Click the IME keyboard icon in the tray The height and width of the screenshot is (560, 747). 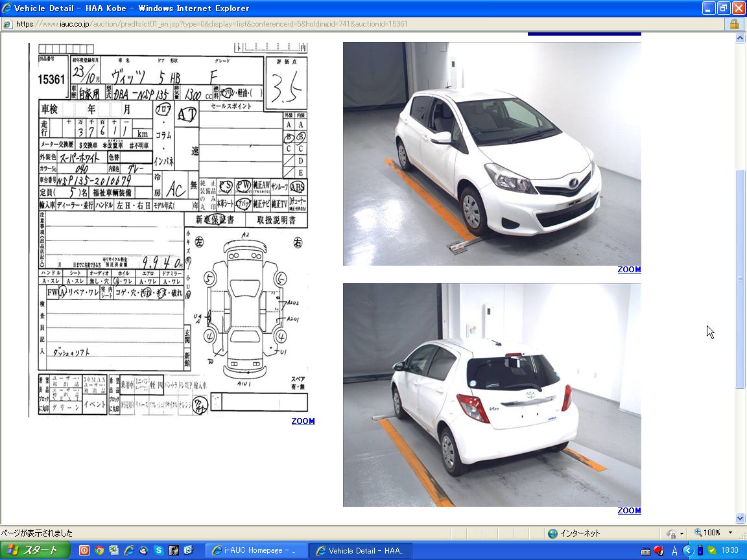[x=645, y=550]
